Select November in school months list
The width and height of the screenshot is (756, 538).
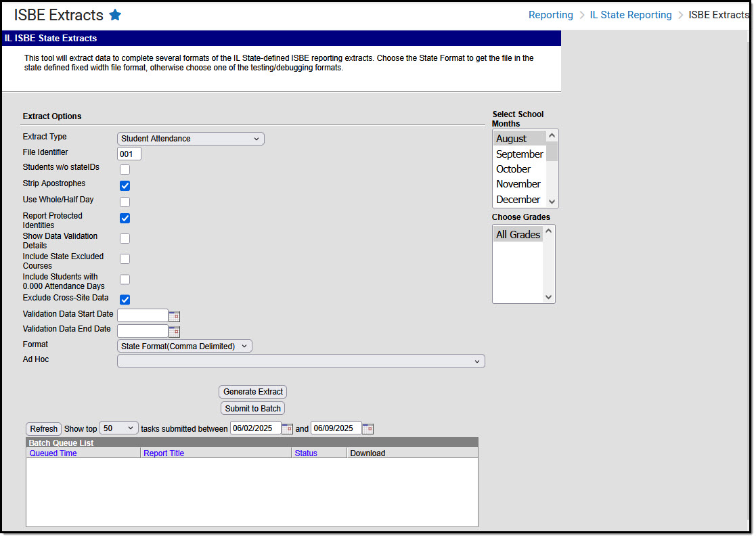[519, 184]
